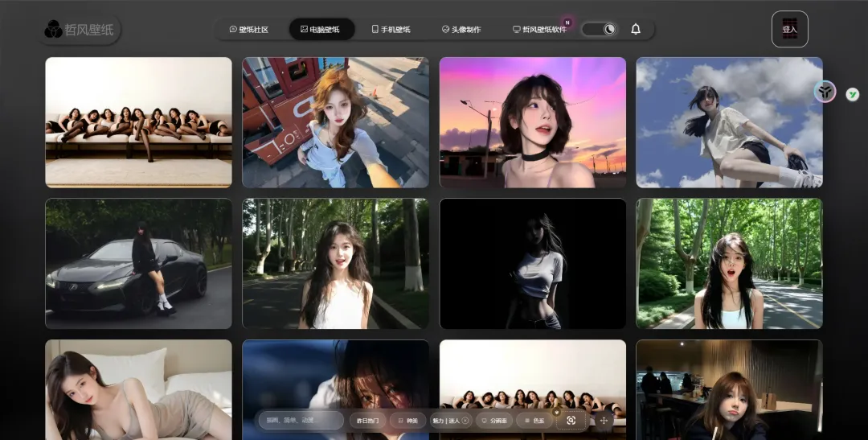Open the 头像制作 tab
The width and height of the screenshot is (868, 440).
coord(461,30)
